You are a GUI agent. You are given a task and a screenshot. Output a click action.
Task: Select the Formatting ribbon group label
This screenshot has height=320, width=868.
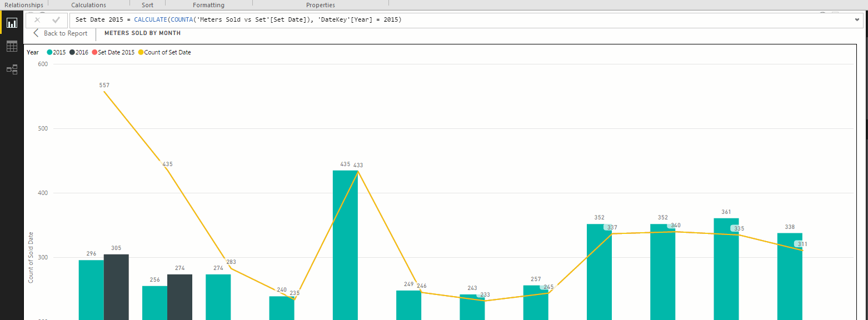tap(208, 5)
